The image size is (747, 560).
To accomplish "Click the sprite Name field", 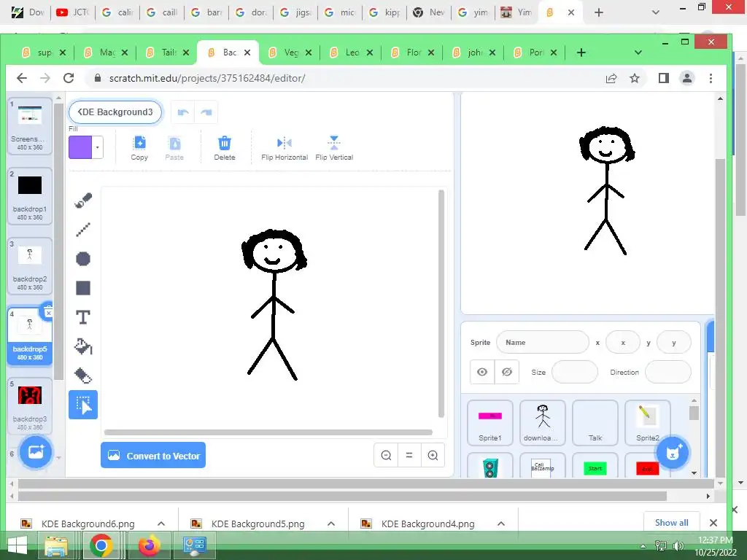I will point(543,342).
